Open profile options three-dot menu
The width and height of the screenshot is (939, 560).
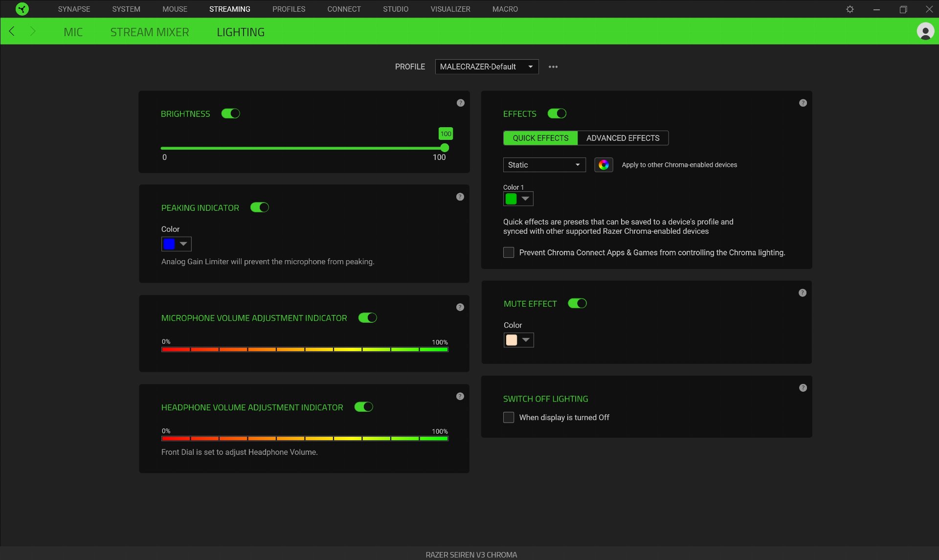(x=553, y=67)
